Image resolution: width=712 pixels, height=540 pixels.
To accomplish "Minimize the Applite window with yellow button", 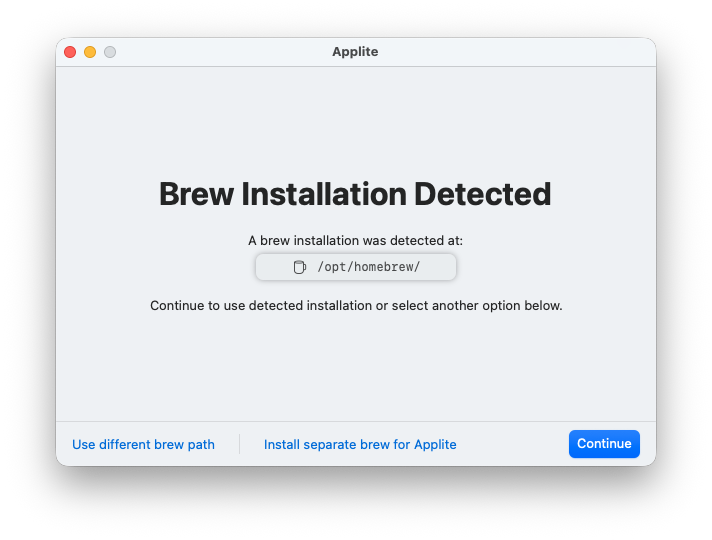I will (90, 52).
